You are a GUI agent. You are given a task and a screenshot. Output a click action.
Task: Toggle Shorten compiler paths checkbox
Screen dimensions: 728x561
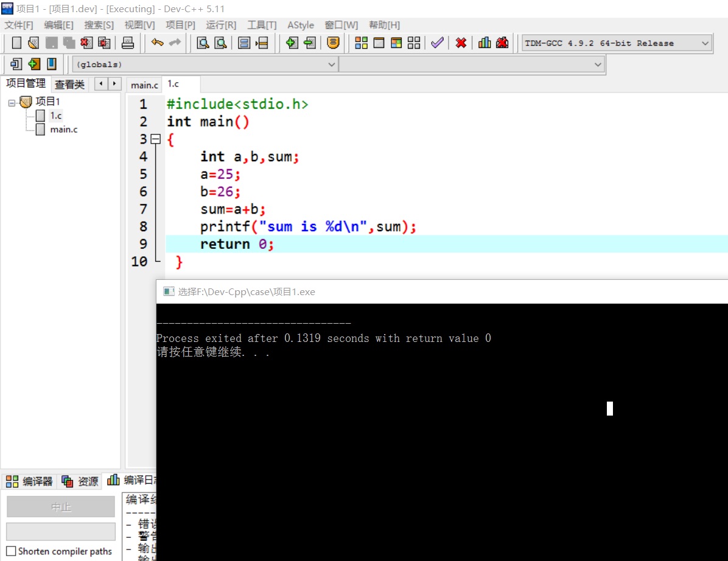(11, 551)
